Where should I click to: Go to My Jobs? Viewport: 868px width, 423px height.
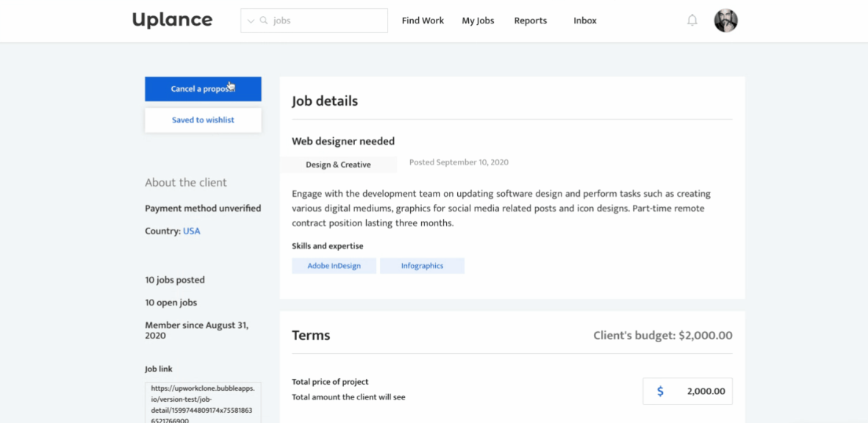click(x=478, y=21)
